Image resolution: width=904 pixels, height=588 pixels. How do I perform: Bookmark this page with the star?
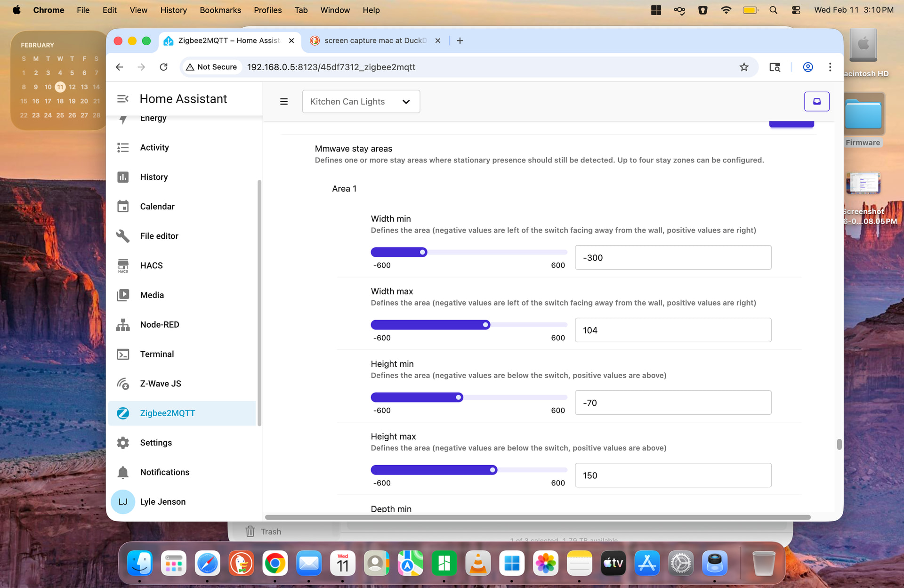pos(744,67)
